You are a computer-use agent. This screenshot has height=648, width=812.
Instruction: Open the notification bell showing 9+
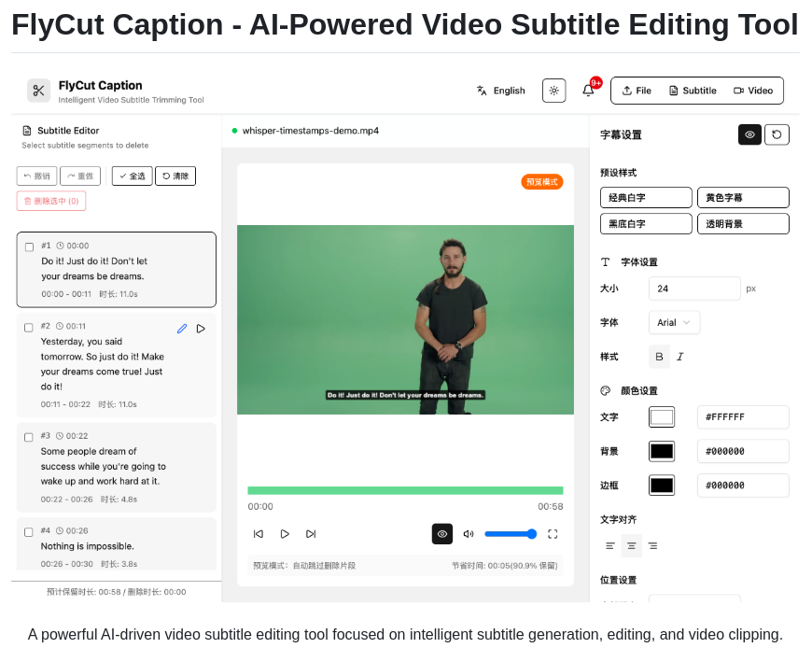[x=588, y=91]
